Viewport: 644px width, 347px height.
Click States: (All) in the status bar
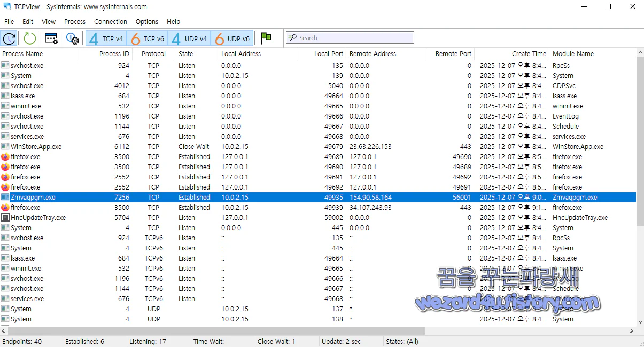pyautogui.click(x=402, y=341)
